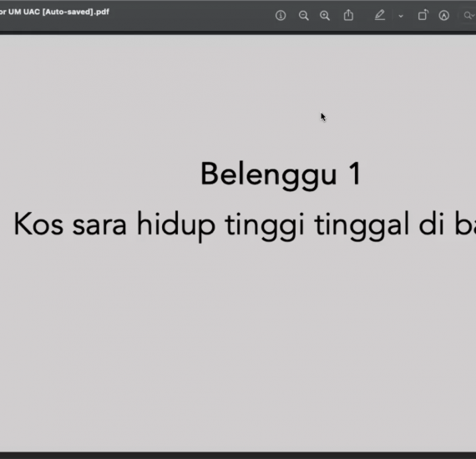The image size is (476, 459).
Task: Click the word "hidup" in the slide
Action: 176,225
